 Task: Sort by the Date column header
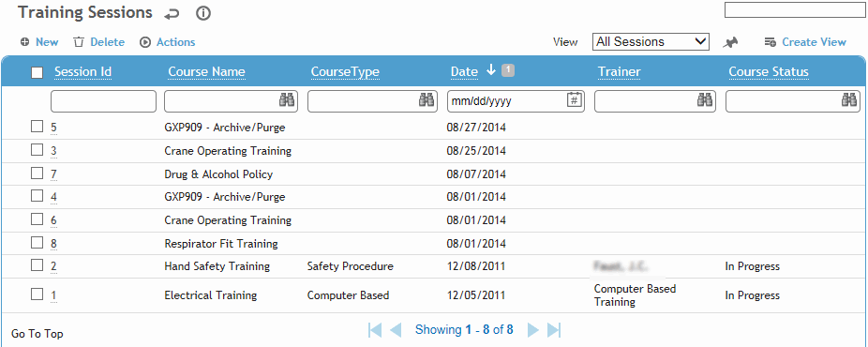click(464, 71)
